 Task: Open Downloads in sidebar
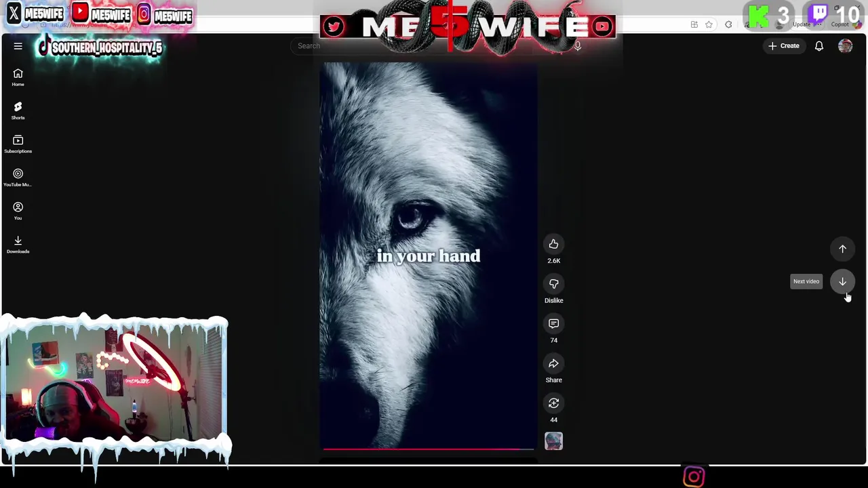pos(18,244)
